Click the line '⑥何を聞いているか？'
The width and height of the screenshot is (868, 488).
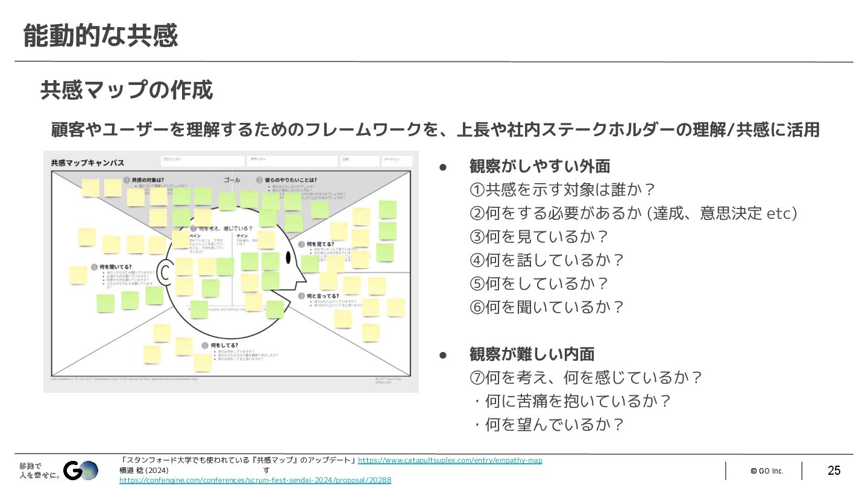point(547,307)
